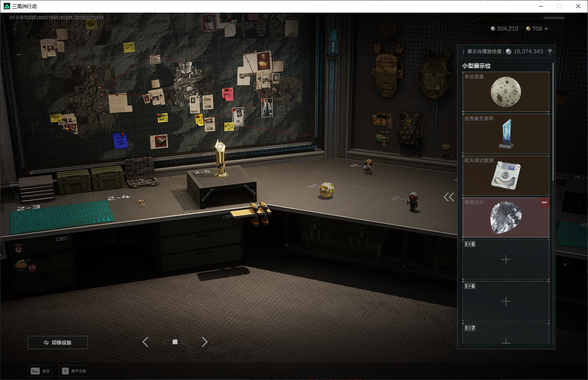
Task: Click the silver coin icon beside 304,210
Action: click(x=493, y=29)
